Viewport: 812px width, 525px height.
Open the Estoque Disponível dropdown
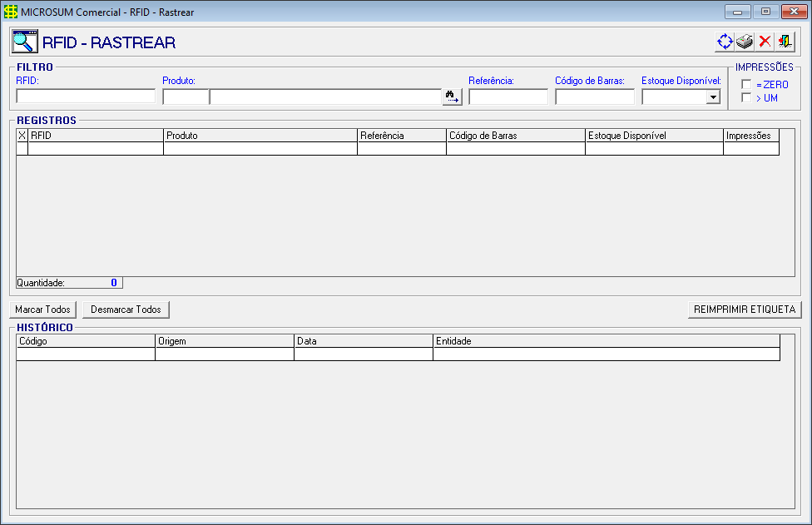pos(712,97)
